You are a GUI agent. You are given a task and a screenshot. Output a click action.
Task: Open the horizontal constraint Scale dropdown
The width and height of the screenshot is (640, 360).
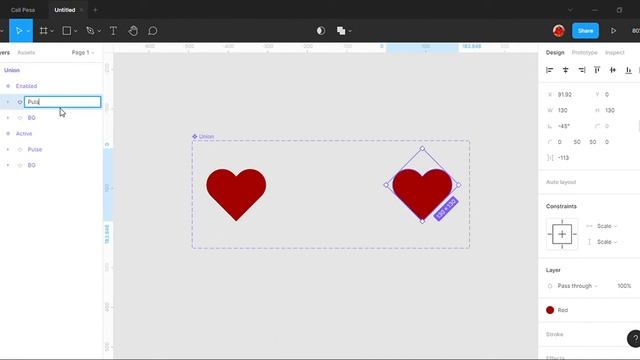coord(607,226)
